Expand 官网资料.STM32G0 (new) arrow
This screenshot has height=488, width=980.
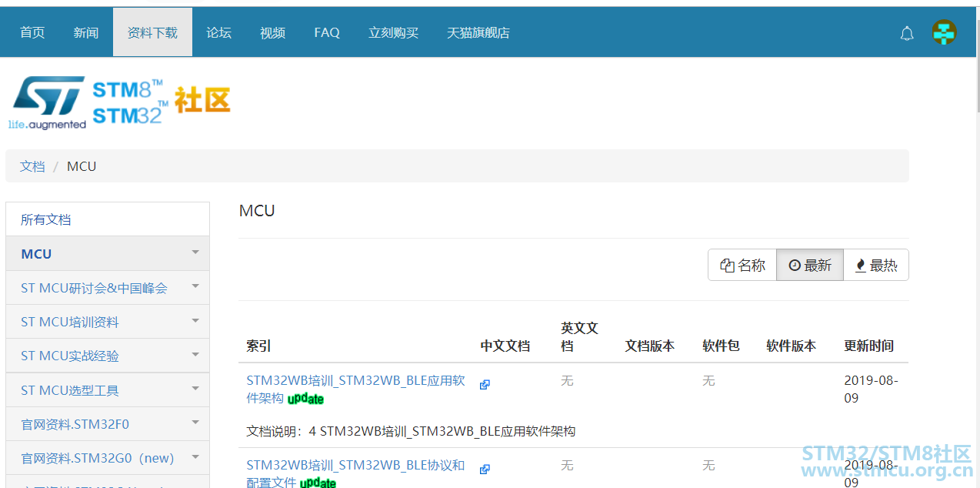(195, 456)
